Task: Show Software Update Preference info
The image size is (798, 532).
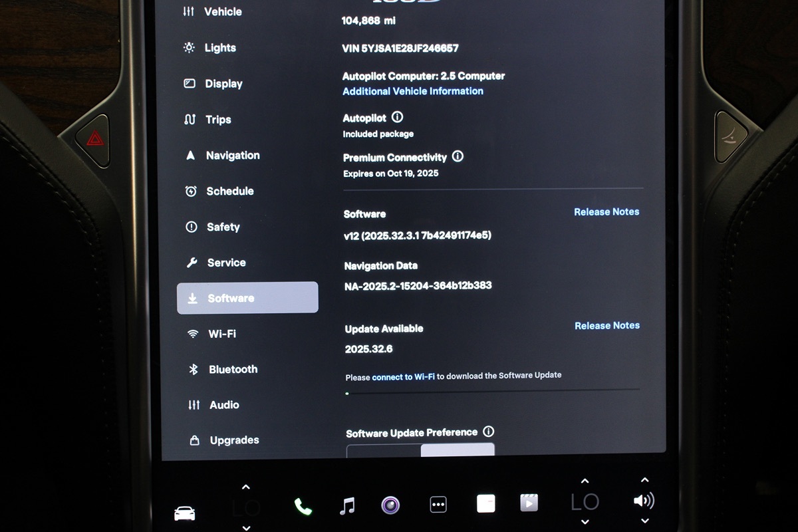Action: coord(488,432)
